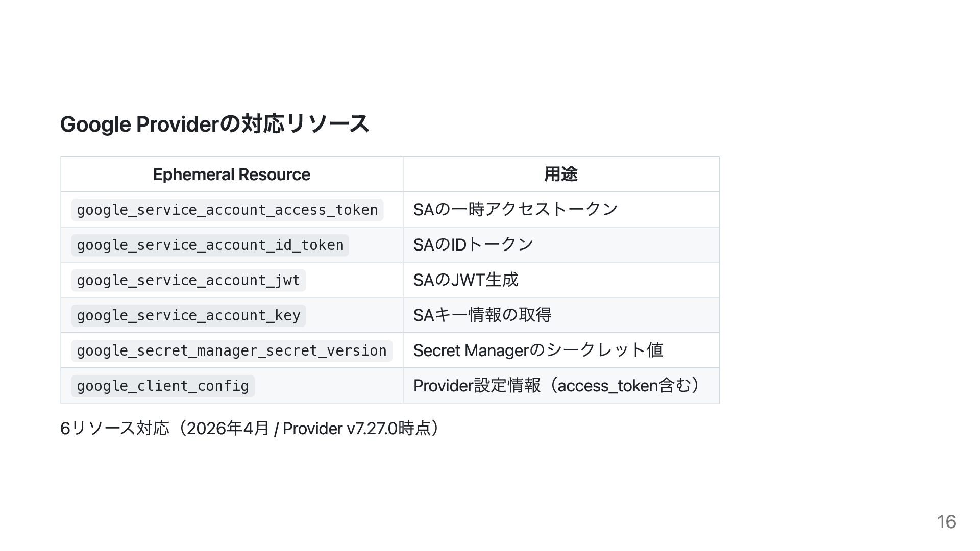Click the 'Ephemeral Resource' column header
980x551 pixels.
point(231,174)
